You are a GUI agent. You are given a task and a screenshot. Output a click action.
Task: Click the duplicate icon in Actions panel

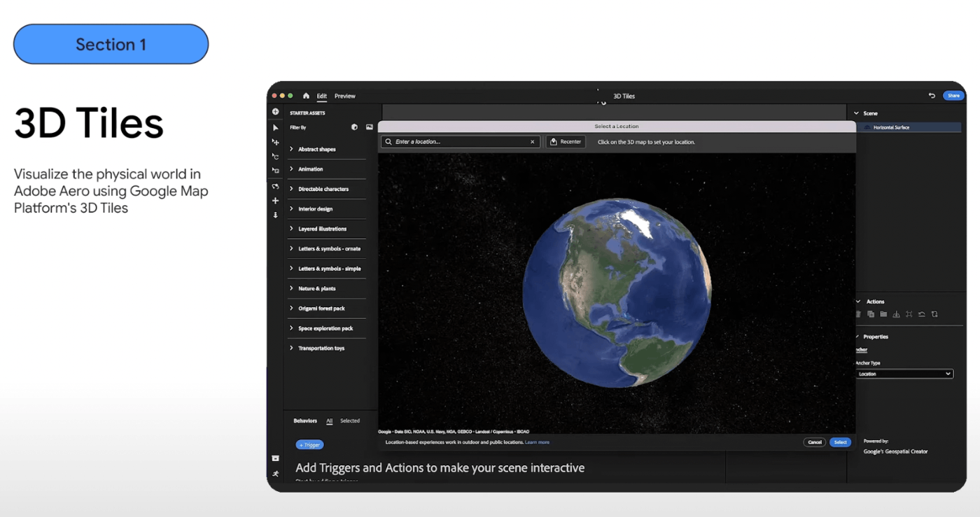[870, 313]
